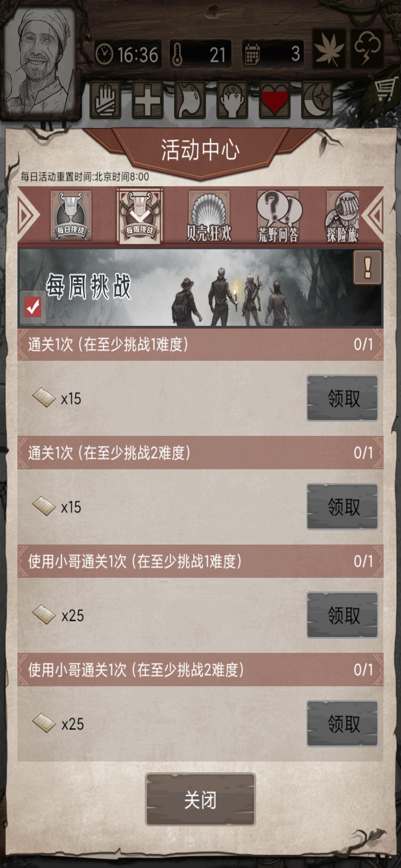The height and width of the screenshot is (868, 401).
Task: Toggle the red checkmark on the 每周挑战 banner
Action: [x=33, y=307]
